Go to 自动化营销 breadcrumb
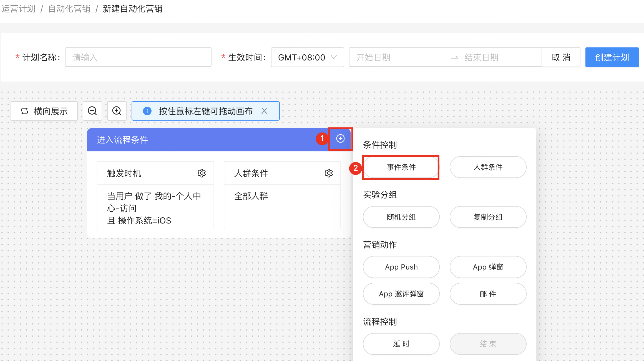The image size is (644, 361). [69, 9]
